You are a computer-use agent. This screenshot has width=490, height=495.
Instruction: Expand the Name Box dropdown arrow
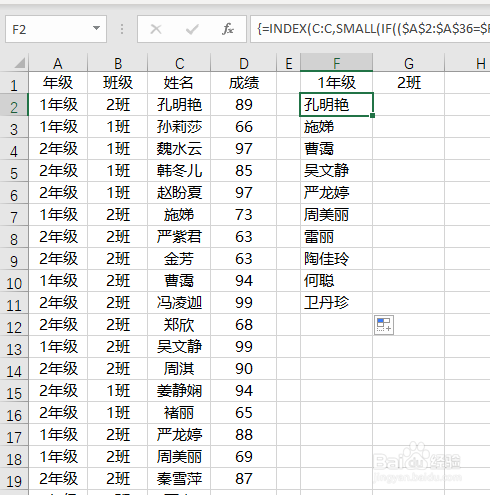[96, 28]
